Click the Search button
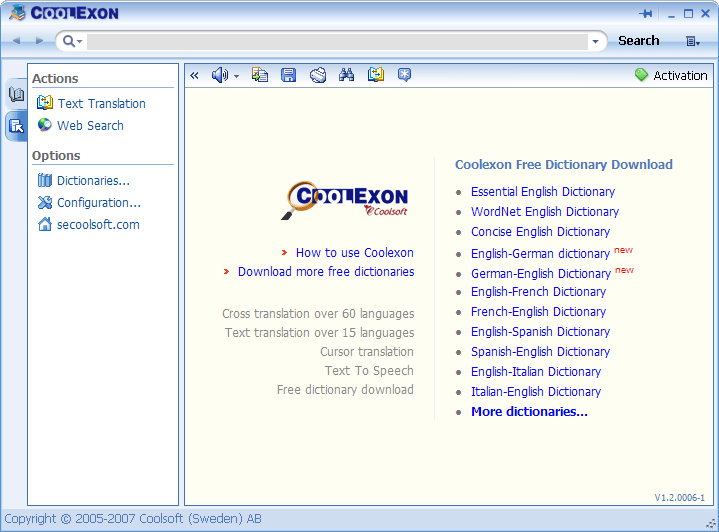This screenshot has width=719, height=532. [x=638, y=41]
